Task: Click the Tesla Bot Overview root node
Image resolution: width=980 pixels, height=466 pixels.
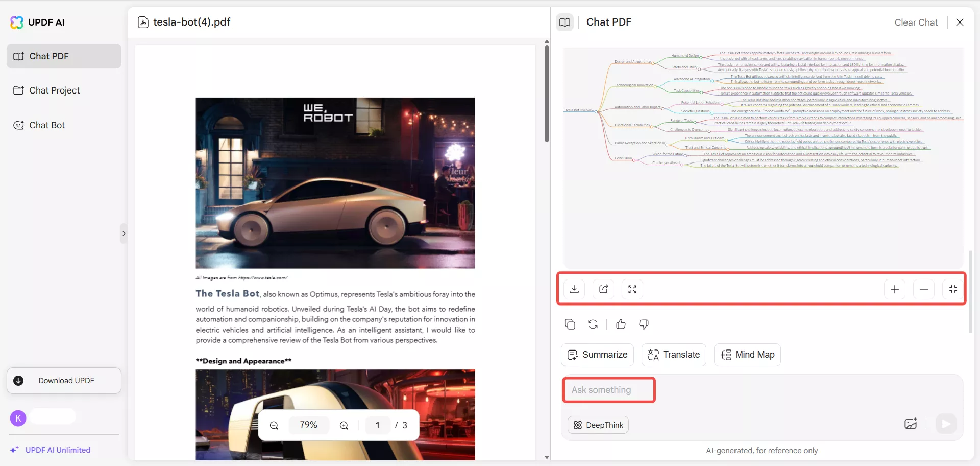Action: [x=579, y=110]
